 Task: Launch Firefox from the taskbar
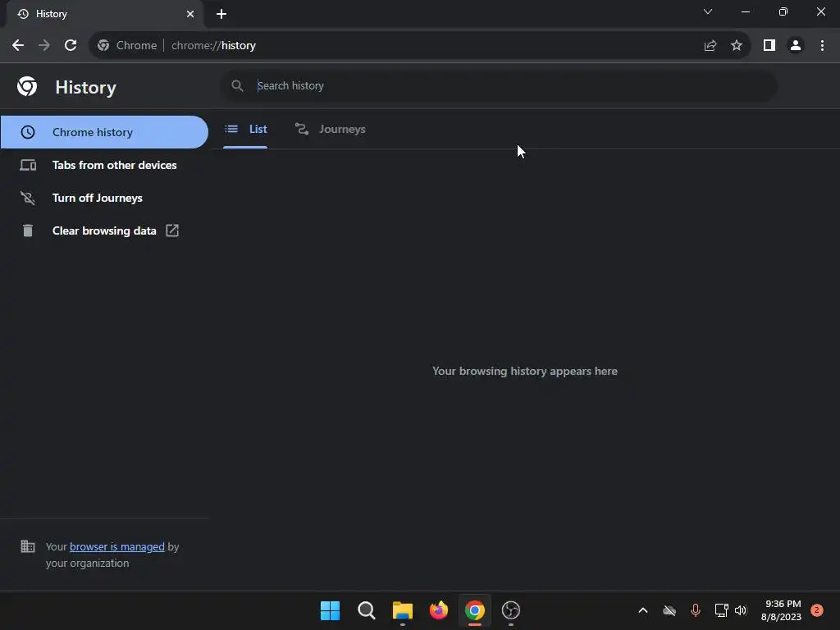[x=439, y=610]
